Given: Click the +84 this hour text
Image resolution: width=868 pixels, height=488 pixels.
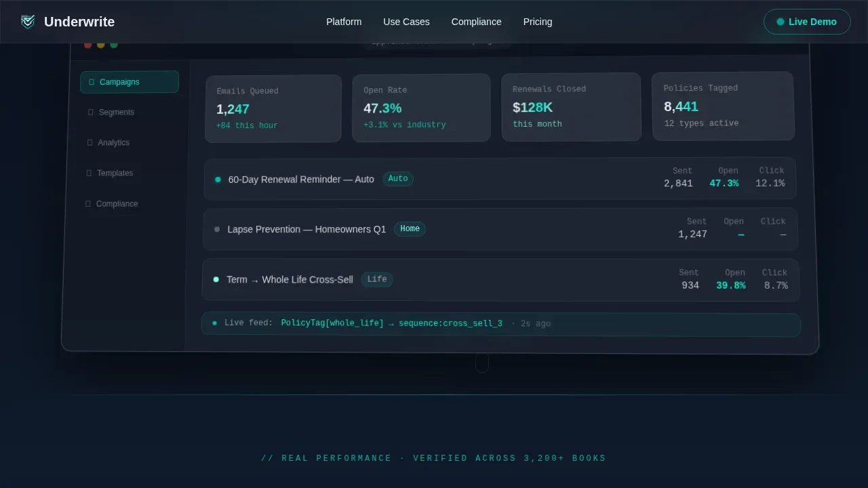Looking at the screenshot, I should pos(247,126).
